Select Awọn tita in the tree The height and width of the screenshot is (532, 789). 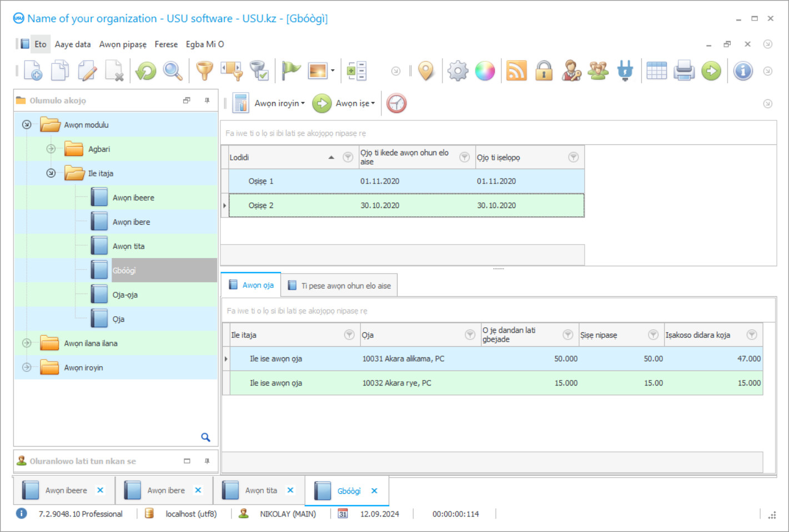coord(128,246)
